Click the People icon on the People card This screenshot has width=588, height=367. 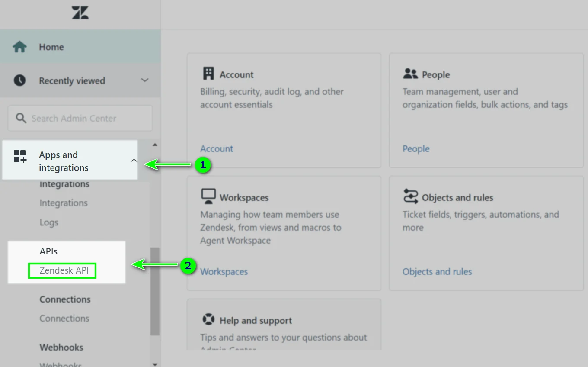pos(410,74)
